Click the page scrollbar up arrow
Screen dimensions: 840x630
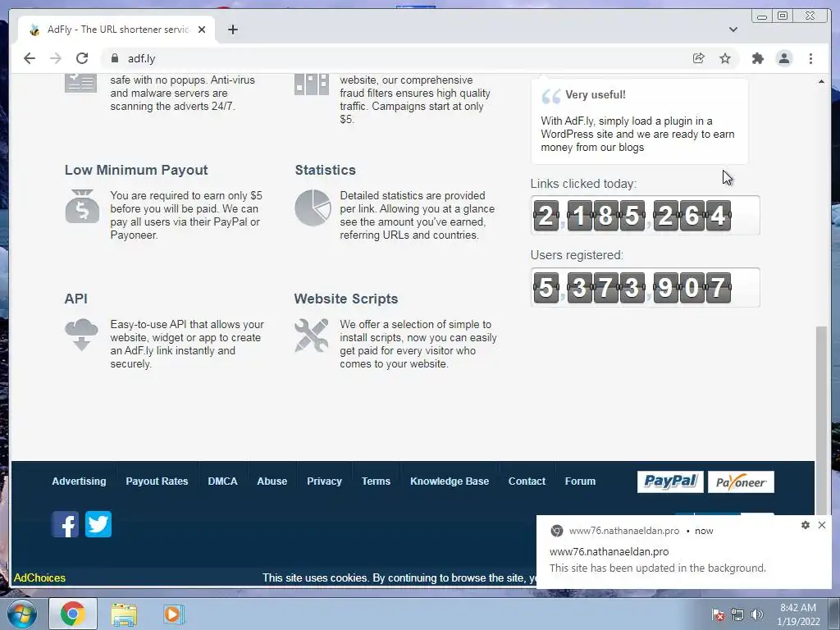821,81
